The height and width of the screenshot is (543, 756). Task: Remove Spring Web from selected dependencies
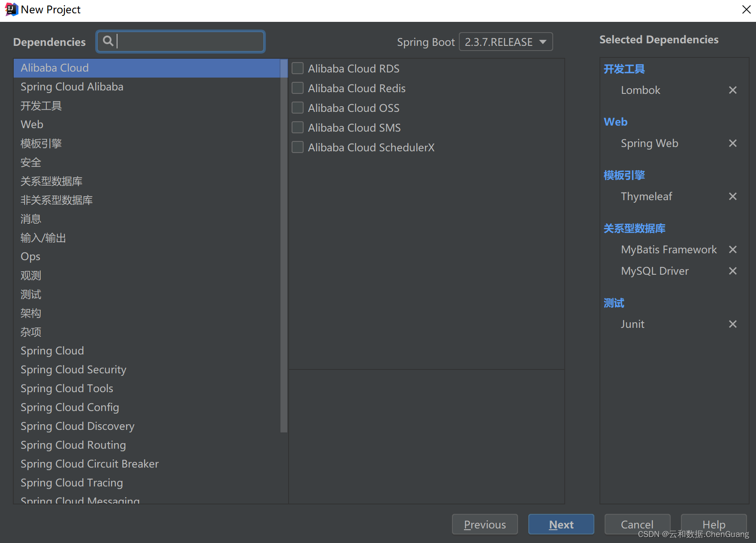point(732,143)
